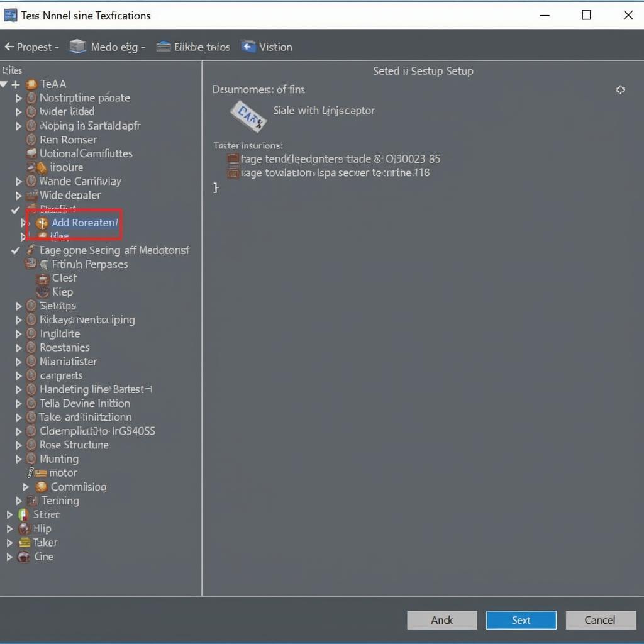Click the Eage gone Secing row icon
This screenshot has height=644, width=644.
point(31,250)
